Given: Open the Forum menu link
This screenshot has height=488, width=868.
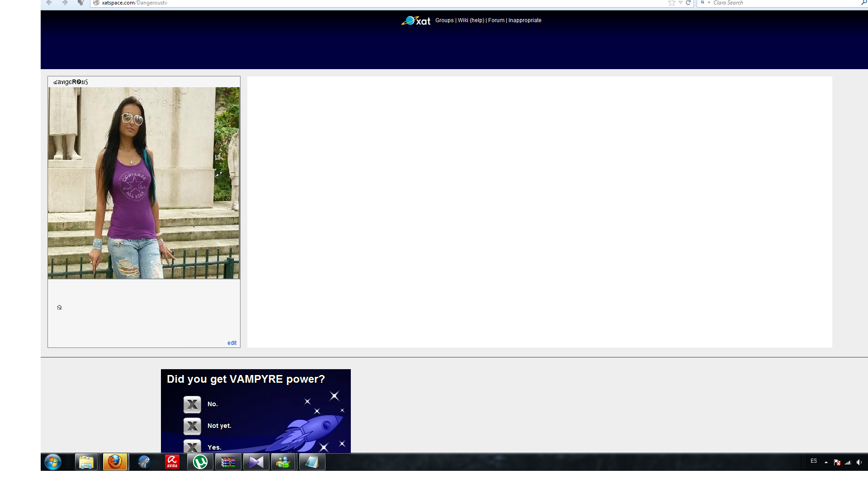Looking at the screenshot, I should point(496,20).
